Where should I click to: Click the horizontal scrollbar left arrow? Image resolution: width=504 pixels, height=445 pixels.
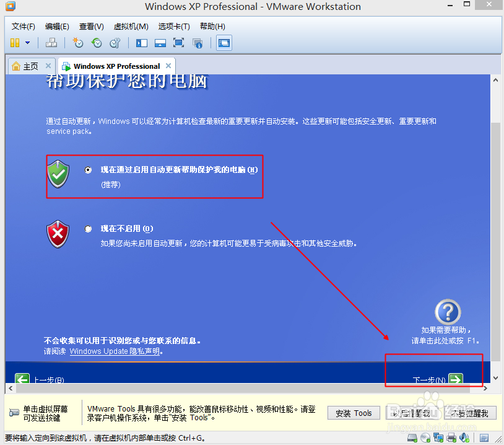(x=11, y=389)
